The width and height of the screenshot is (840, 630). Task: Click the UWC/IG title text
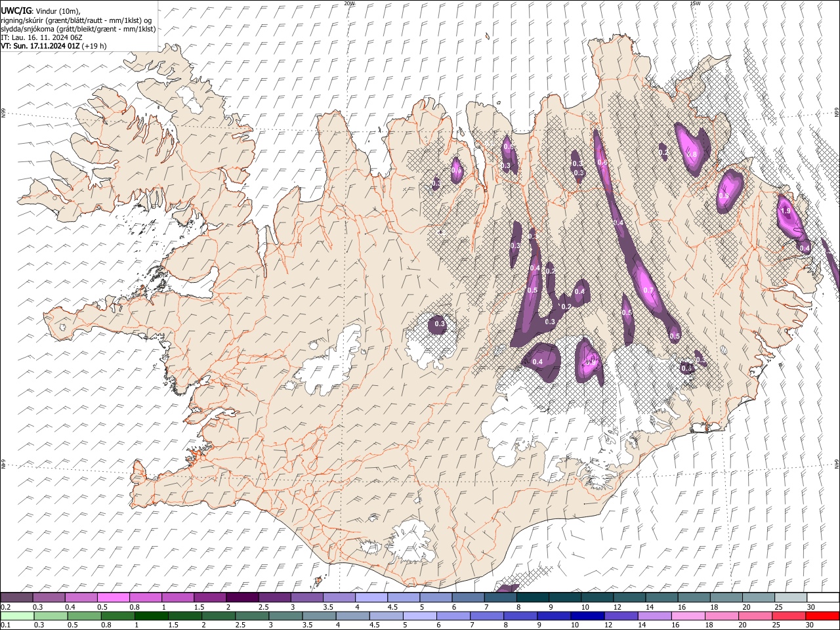pyautogui.click(x=16, y=11)
